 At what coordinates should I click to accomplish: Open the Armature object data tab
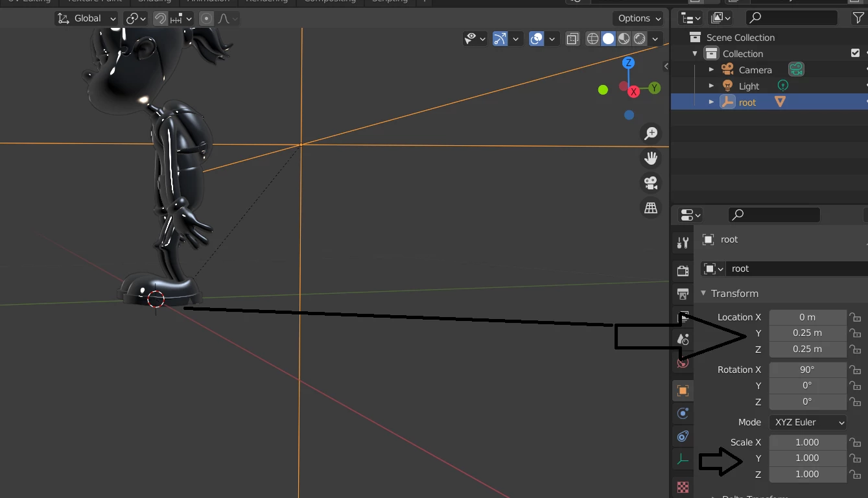[682, 458]
